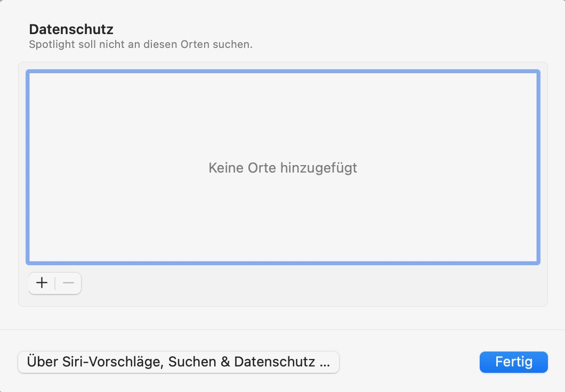Close the privacy sheet with Fertig
Screen dimensions: 565x392
(513, 362)
